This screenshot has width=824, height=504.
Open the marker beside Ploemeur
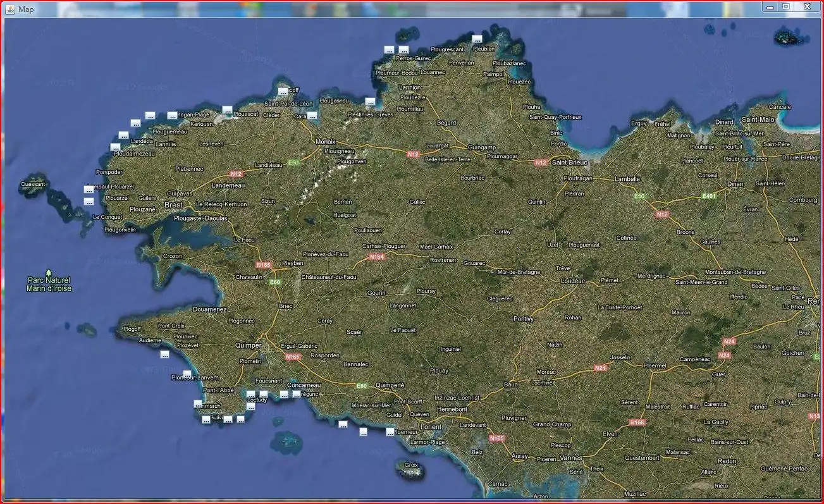click(x=390, y=432)
